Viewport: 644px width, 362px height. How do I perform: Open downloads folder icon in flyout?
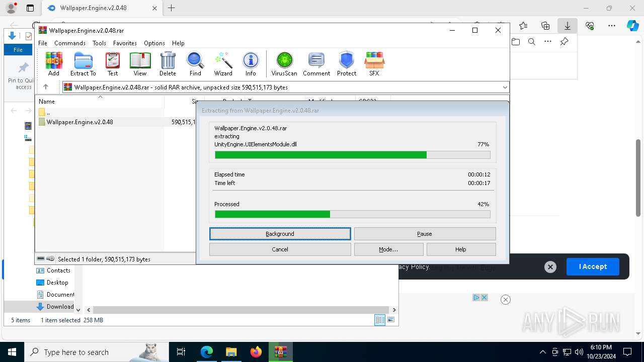coord(516,42)
